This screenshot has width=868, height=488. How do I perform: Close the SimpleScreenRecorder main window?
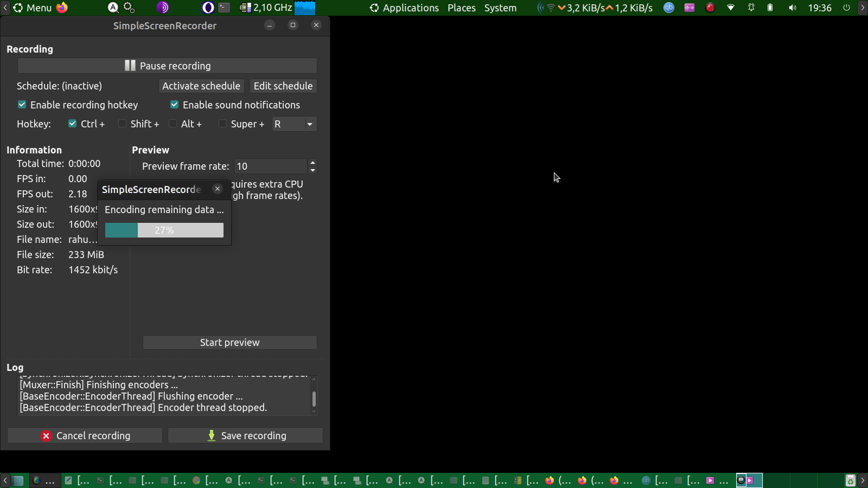316,25
